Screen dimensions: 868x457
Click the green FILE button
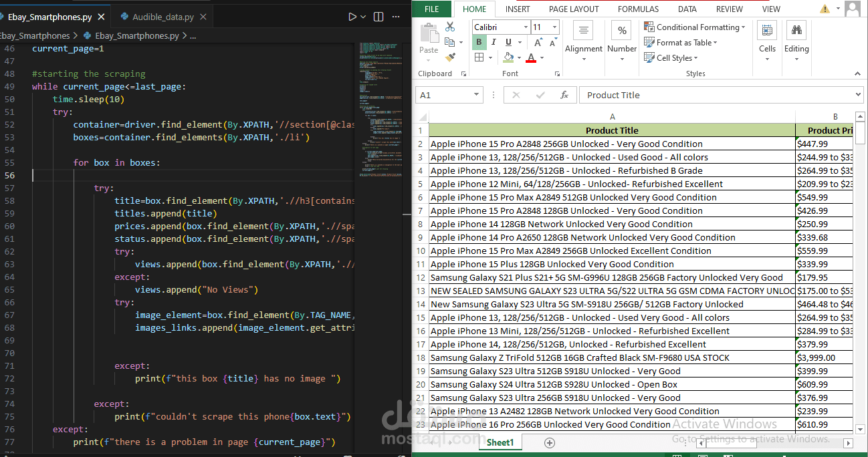coord(432,9)
